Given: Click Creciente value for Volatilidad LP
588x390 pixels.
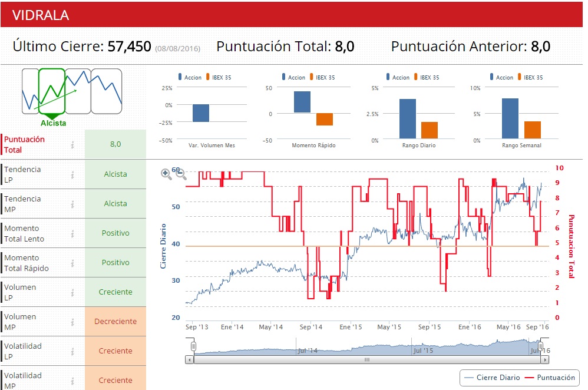Looking at the screenshot, I should click(115, 351).
